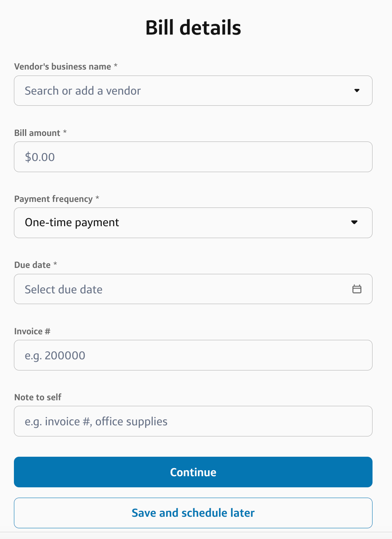Click the Payment frequency dropdown arrow icon
This screenshot has height=539, width=392.
point(354,223)
